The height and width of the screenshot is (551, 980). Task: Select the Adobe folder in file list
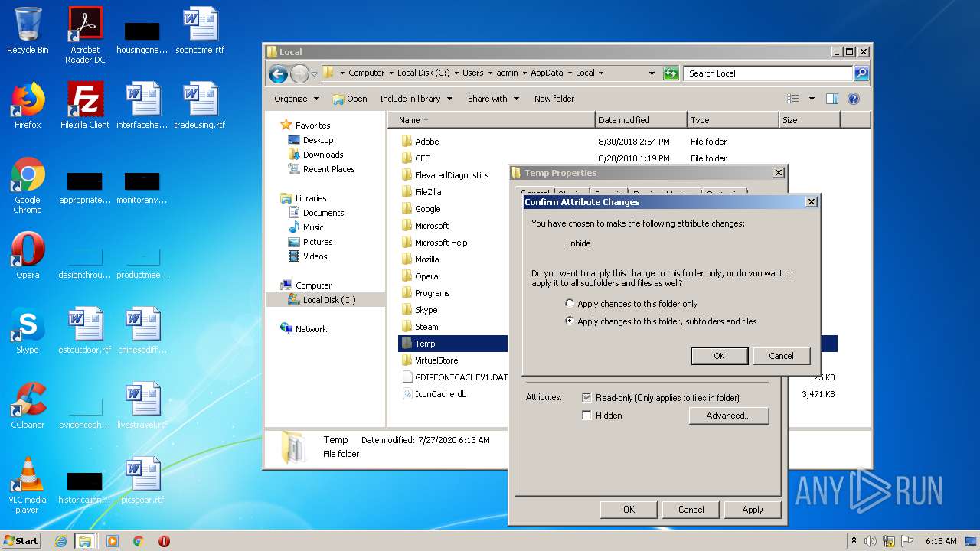[x=426, y=142]
